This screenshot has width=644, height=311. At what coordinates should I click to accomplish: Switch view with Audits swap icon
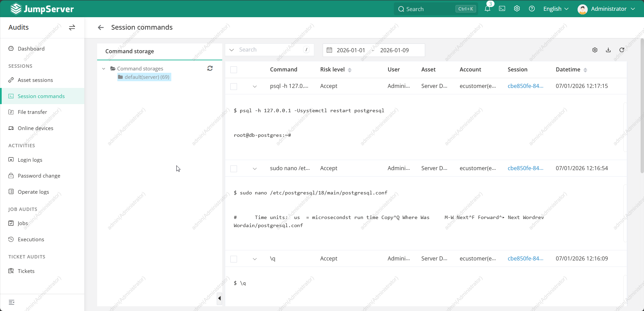click(72, 27)
